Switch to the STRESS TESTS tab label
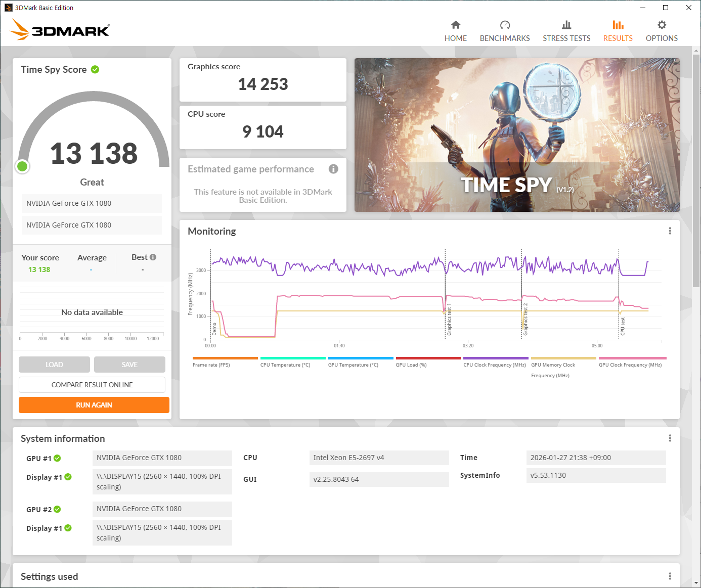The width and height of the screenshot is (701, 588). pos(566,38)
